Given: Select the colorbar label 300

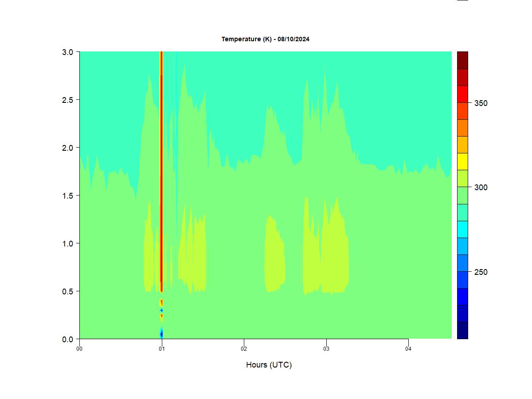Looking at the screenshot, I should 481,188.
